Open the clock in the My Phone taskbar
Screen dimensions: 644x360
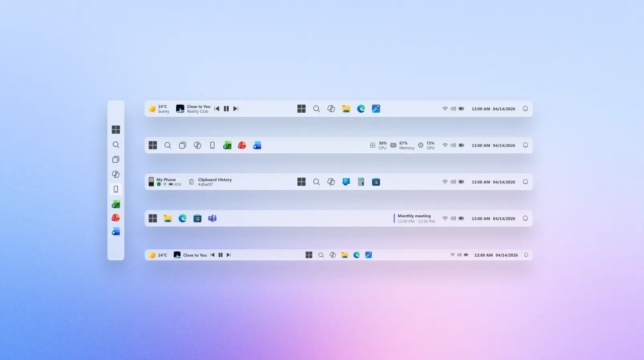coord(494,182)
